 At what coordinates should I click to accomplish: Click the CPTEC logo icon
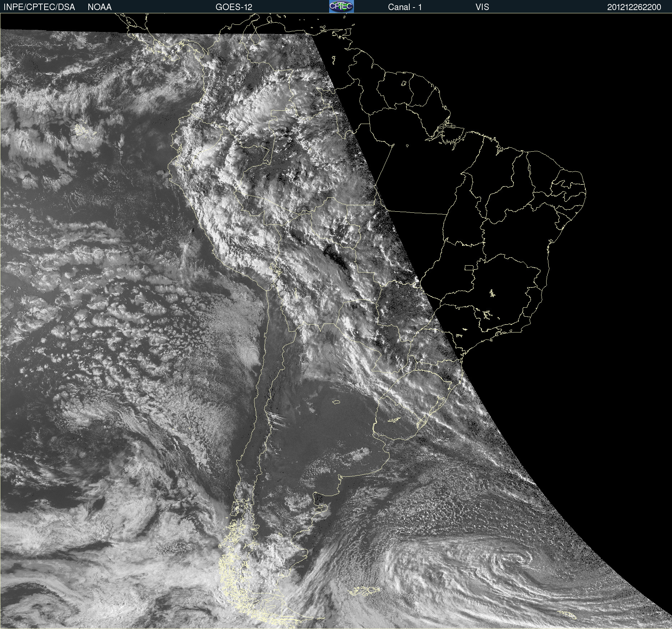[x=341, y=6]
